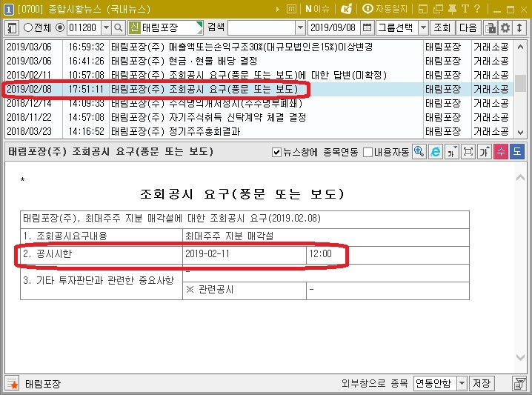Select the 2019/02/11 조회공시 답변(미확정) row
Image resolution: width=532 pixels, height=395 pixels.
coord(259,75)
